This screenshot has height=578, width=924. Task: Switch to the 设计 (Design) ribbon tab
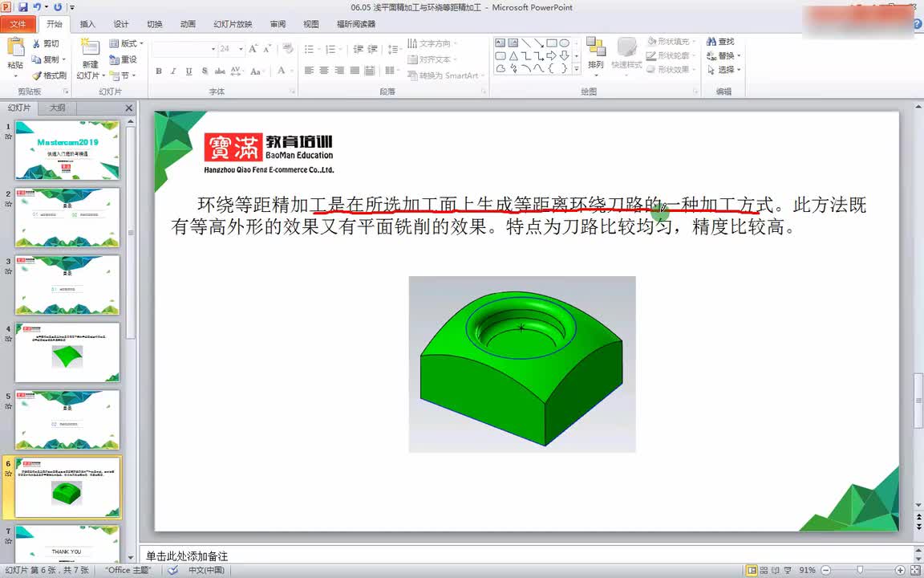point(121,24)
